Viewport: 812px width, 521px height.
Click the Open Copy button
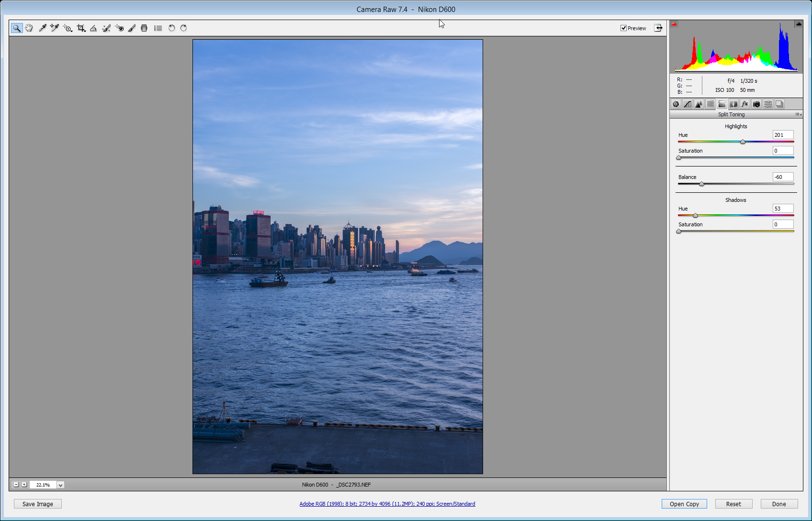(684, 504)
